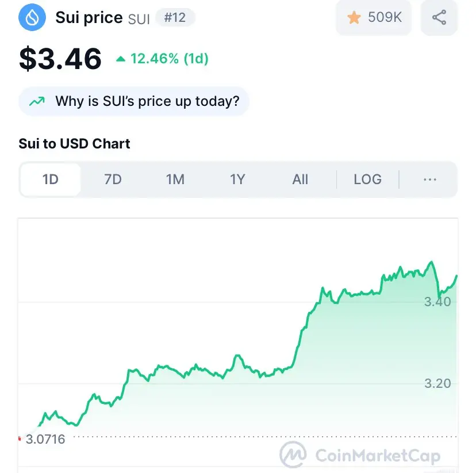Click the 509K watchlist count
The image size is (476, 473).
[x=385, y=17]
